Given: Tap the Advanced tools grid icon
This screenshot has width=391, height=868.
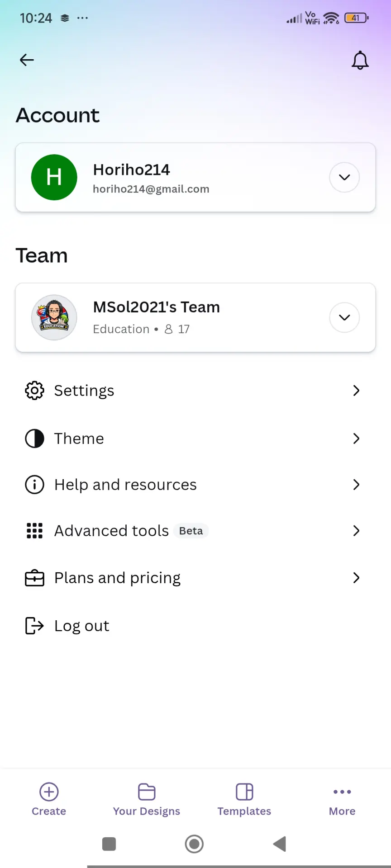Looking at the screenshot, I should pyautogui.click(x=34, y=531).
